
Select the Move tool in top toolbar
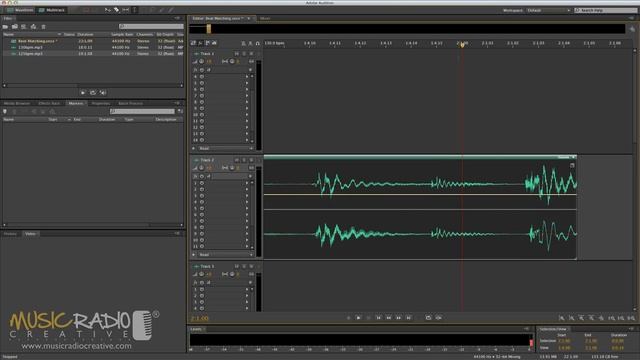(107, 10)
